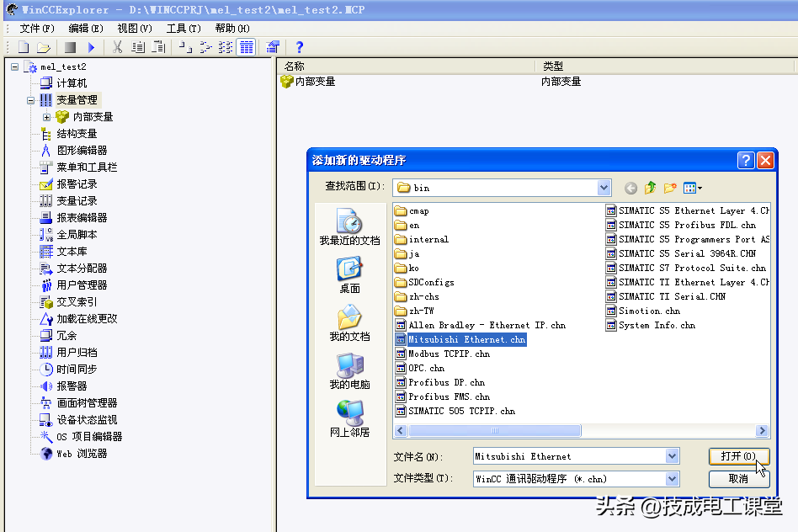Viewport: 798px width, 532px height.
Task: Go to 我的电脑 in the places bar
Action: click(349, 371)
